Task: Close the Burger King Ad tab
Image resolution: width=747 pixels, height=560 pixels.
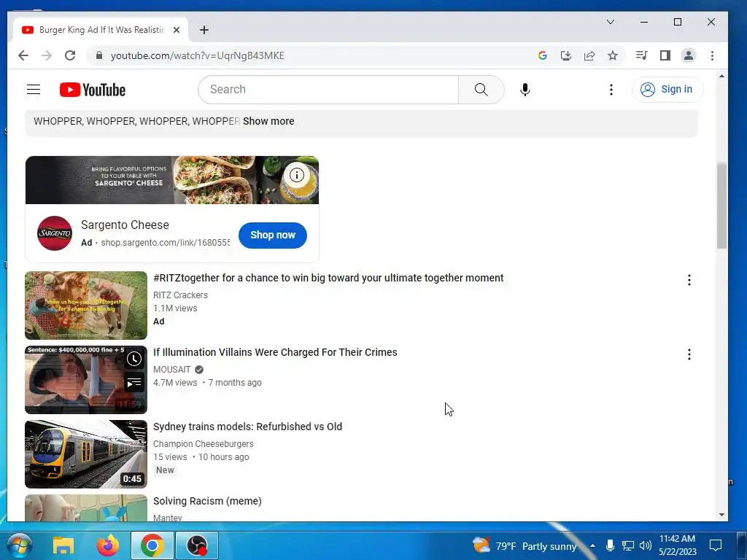Action: [177, 30]
